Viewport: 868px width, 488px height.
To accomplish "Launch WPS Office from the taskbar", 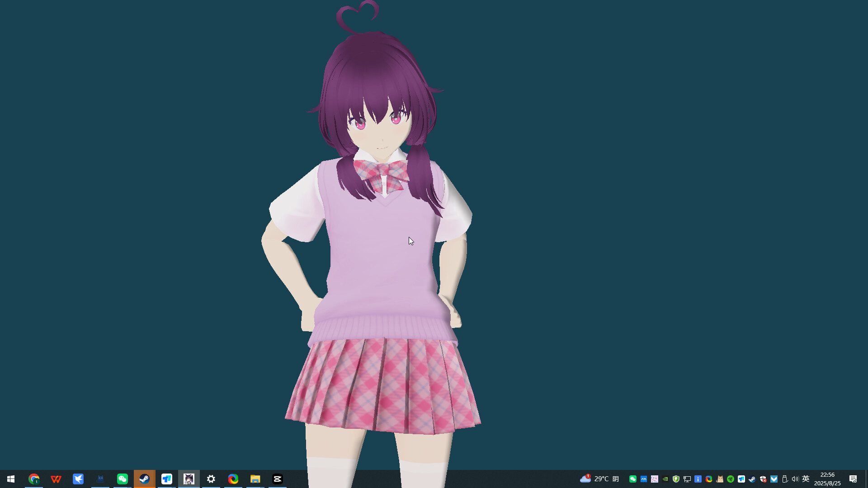I will [56, 479].
